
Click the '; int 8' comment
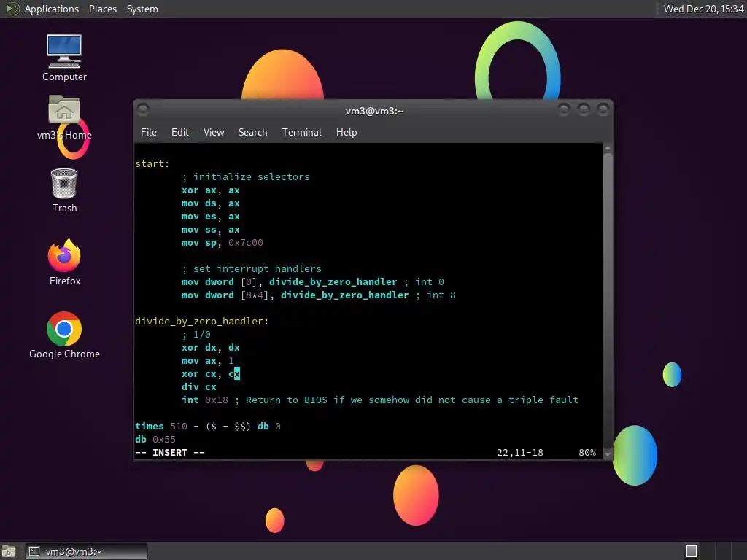pos(436,295)
